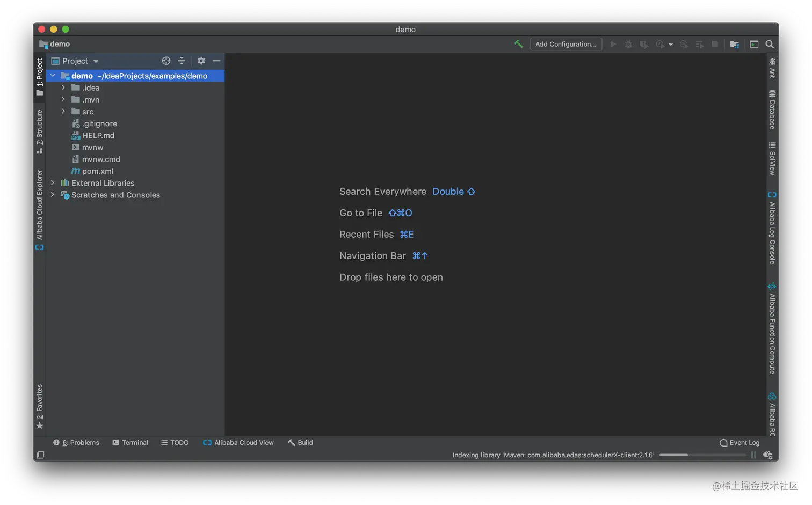812x505 pixels.
Task: Click the indexing progress bar
Action: pyautogui.click(x=702, y=455)
